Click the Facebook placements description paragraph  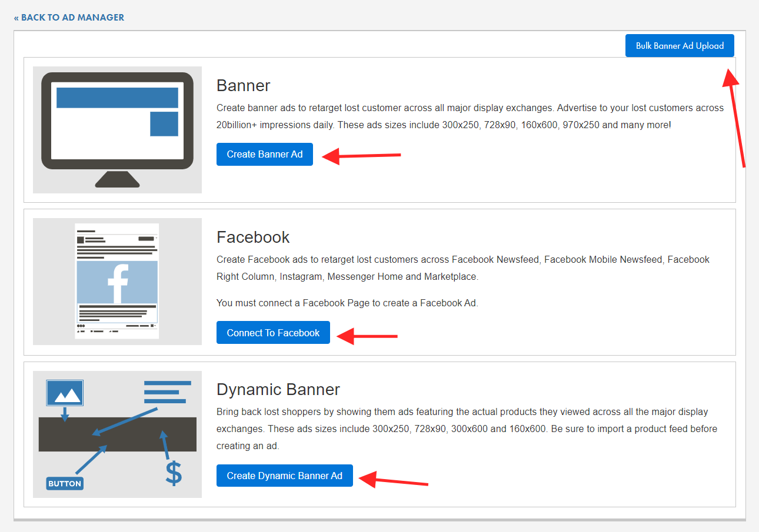[x=463, y=268]
